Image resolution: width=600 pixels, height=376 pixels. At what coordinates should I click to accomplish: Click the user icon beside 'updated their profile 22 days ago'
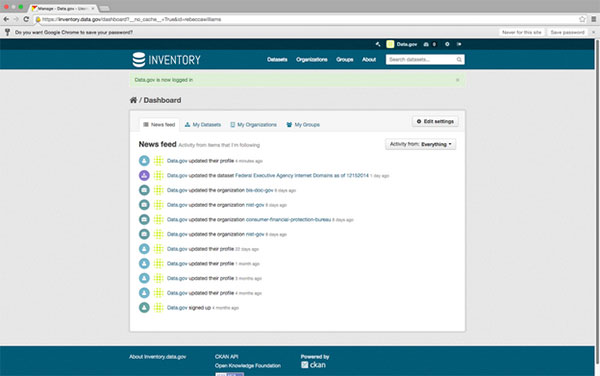(144, 249)
